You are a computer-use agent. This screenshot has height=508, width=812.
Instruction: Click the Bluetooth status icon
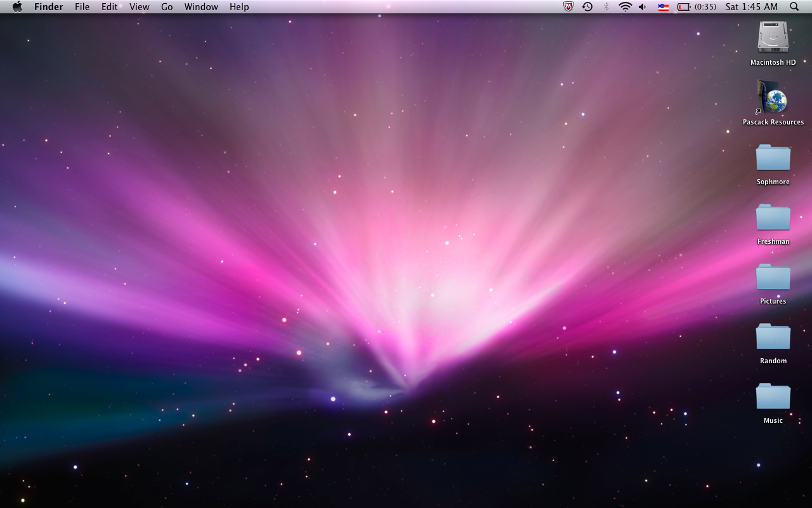click(606, 6)
